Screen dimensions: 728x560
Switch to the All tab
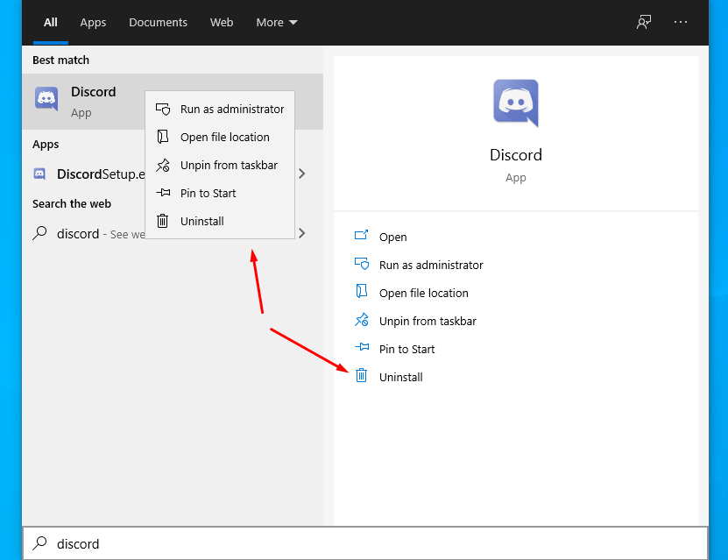click(51, 22)
